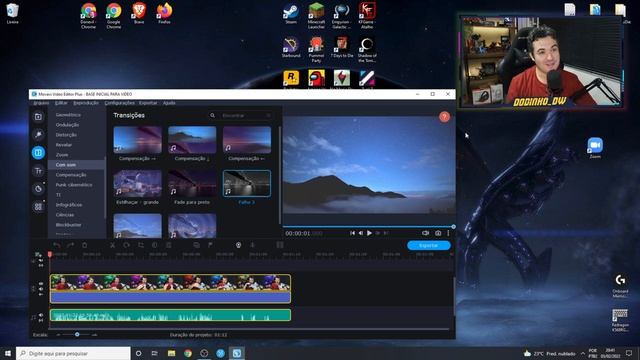
Task: Open the Zoom desktop shortcut
Action: point(595,148)
